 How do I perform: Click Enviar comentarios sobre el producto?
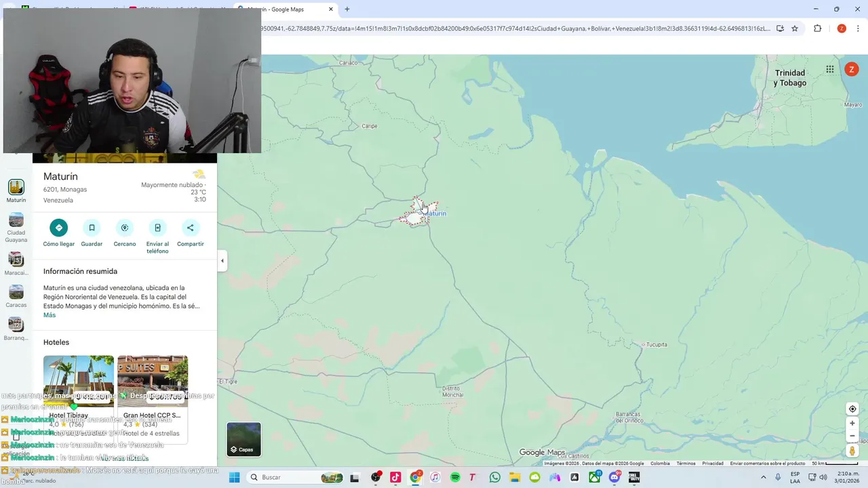(768, 464)
